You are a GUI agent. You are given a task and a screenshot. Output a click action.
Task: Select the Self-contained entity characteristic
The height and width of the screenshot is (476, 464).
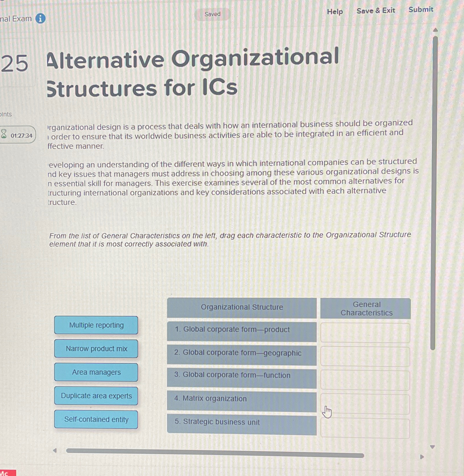coord(96,420)
